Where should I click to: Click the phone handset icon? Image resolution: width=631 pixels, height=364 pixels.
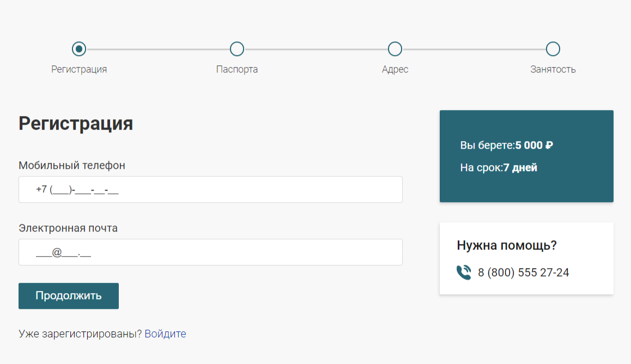(x=463, y=272)
